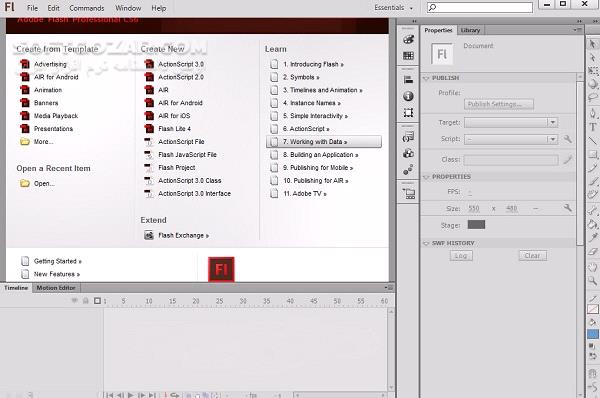Switch to the Library tab
600x398 pixels.
(470, 30)
